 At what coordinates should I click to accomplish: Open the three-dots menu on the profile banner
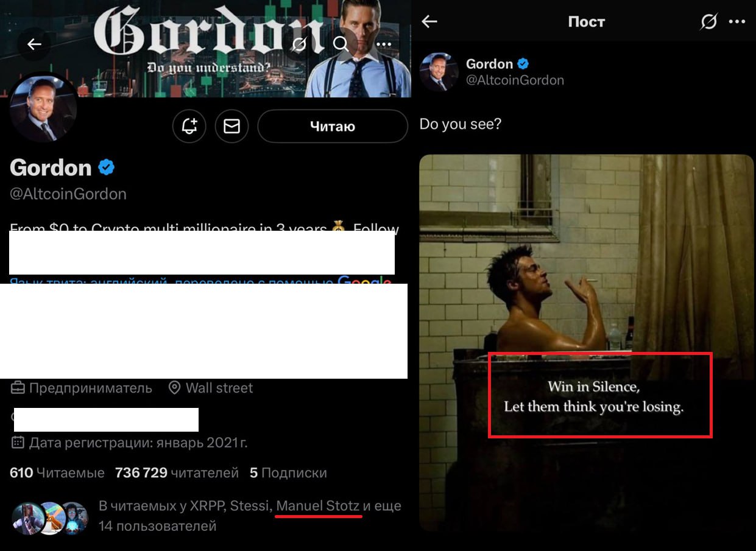pos(383,44)
